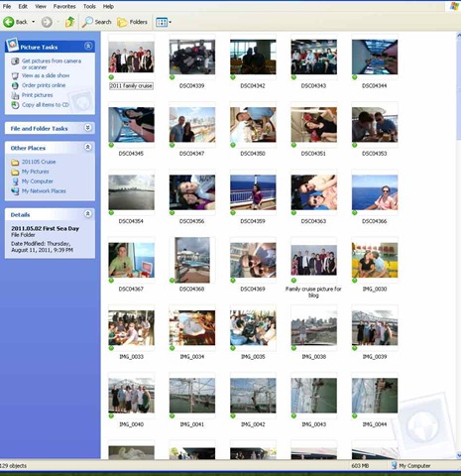This screenshot has height=476, width=461.
Task: Click the vertical scrollbar of the file list
Action: pyautogui.click(x=458, y=245)
